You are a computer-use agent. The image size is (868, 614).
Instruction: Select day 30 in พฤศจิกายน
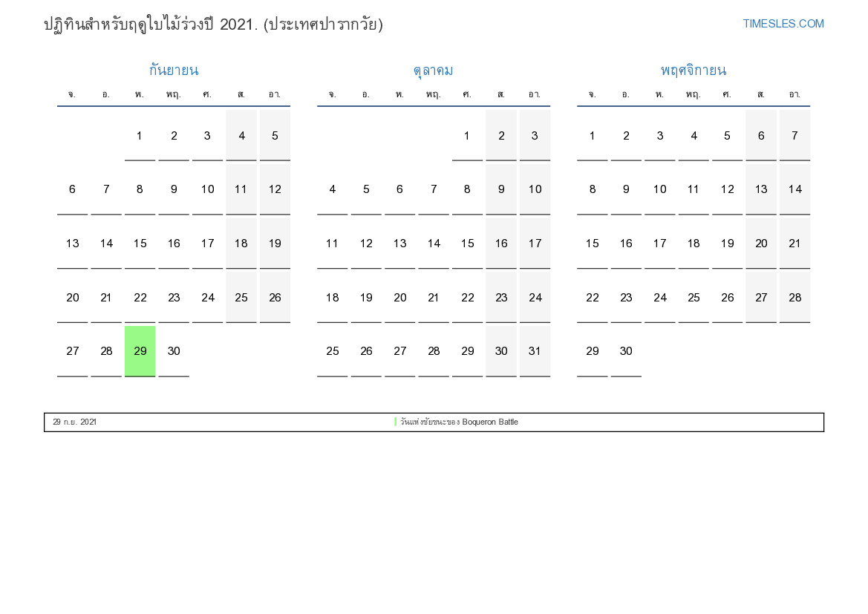click(626, 351)
